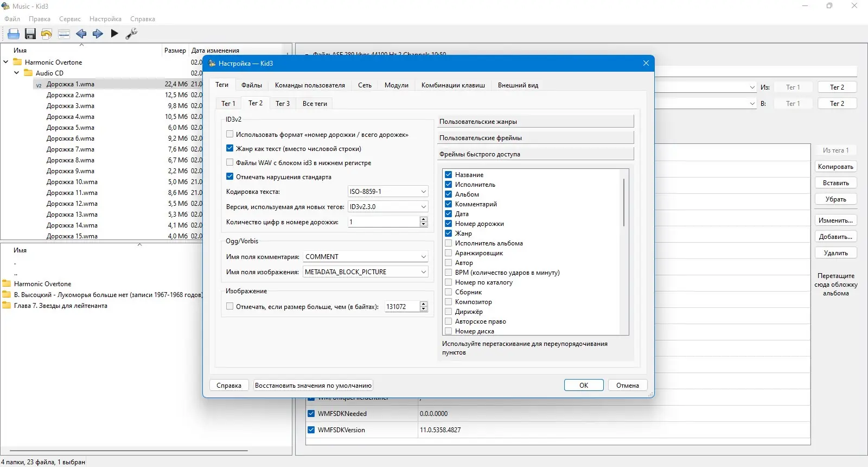Click the Create playlist toolbar icon
Viewport: 868px width, 467px height.
pos(64,34)
